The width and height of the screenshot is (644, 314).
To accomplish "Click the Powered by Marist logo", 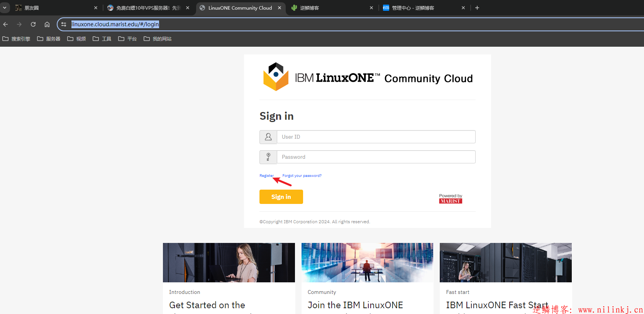I will pyautogui.click(x=451, y=199).
